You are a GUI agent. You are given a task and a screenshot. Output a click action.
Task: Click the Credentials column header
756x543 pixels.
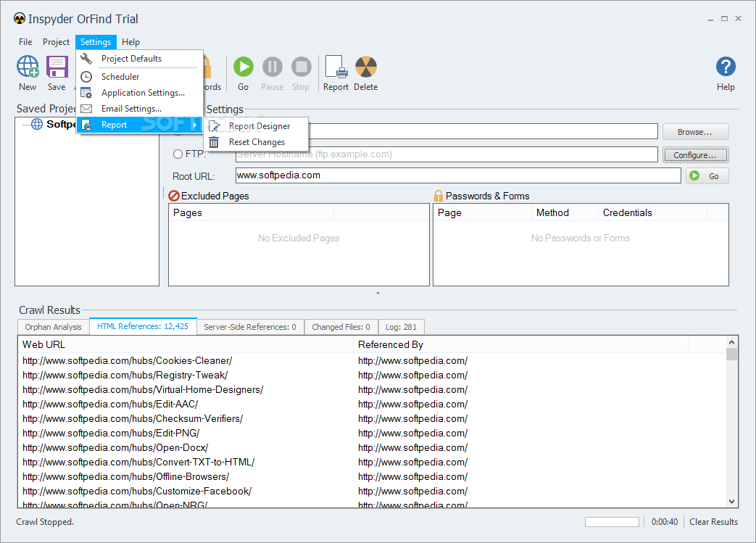(652, 212)
